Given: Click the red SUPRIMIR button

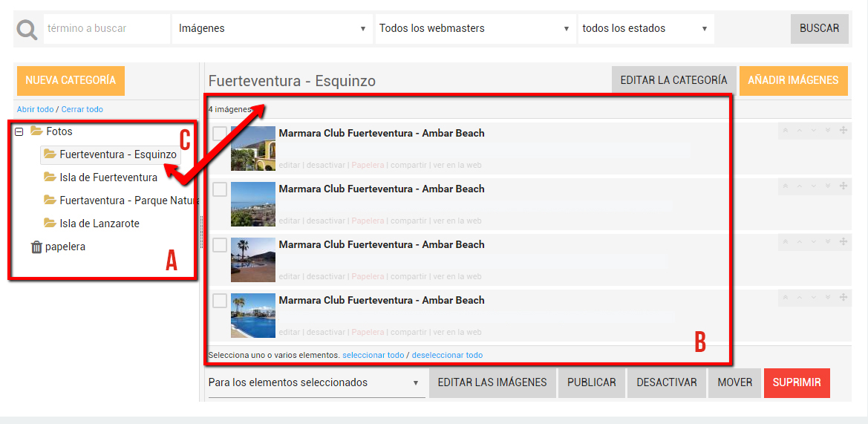Looking at the screenshot, I should coord(797,383).
